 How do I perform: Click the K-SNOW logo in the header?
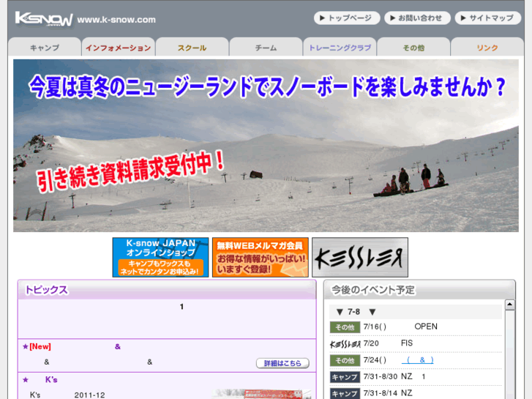[44, 19]
